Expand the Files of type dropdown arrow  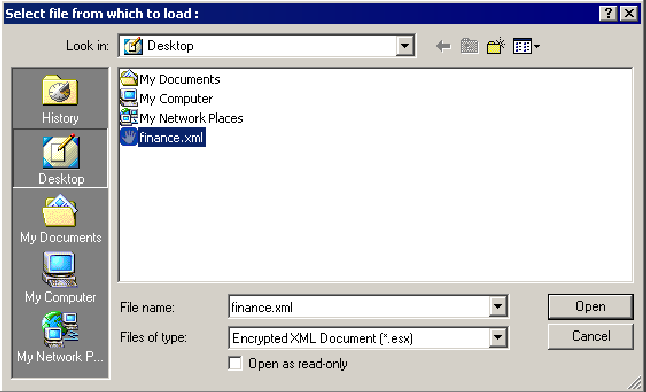[x=498, y=338]
